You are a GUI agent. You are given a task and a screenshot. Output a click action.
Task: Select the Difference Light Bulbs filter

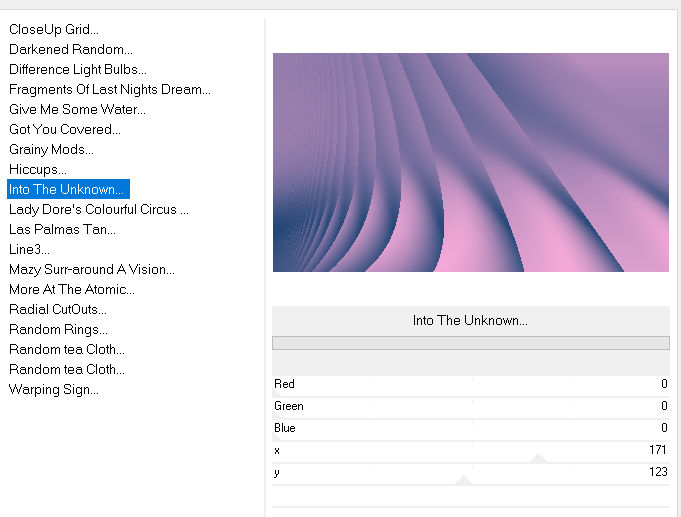(x=78, y=70)
